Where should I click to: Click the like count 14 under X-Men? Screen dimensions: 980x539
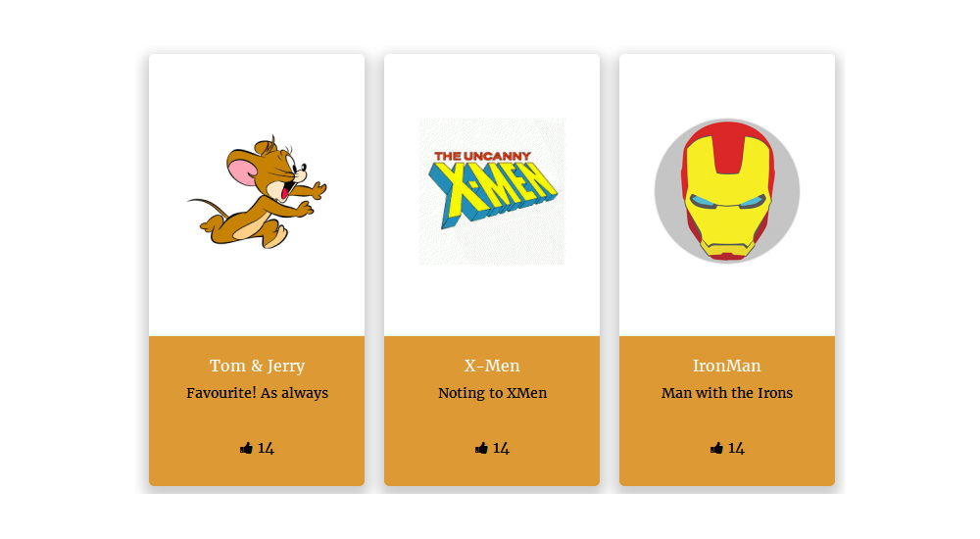pos(501,448)
